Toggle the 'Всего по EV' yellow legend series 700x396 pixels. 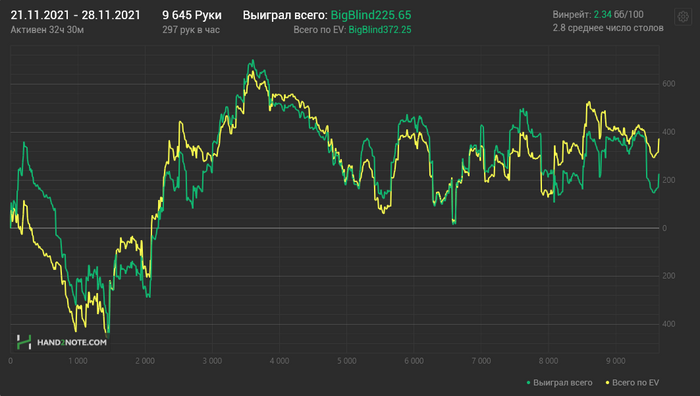(x=632, y=383)
